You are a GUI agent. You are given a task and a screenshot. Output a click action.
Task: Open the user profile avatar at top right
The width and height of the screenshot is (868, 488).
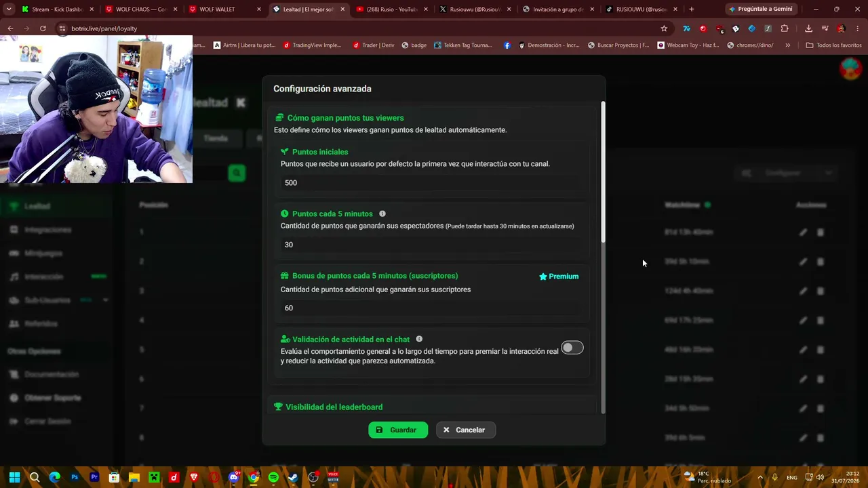850,68
